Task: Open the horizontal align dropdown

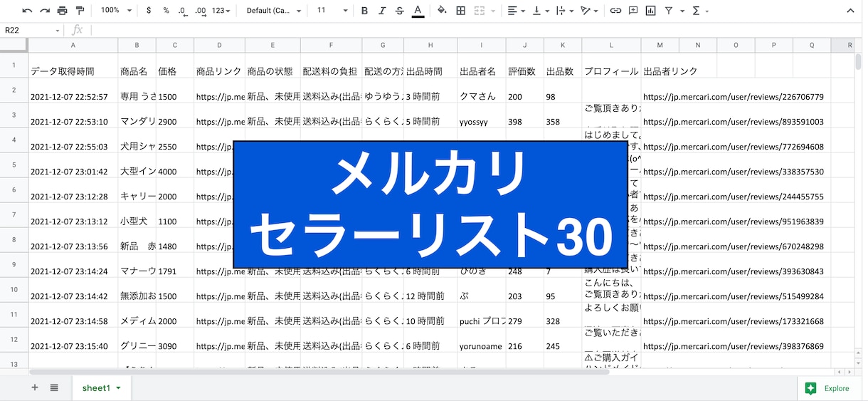Action: 515,11
